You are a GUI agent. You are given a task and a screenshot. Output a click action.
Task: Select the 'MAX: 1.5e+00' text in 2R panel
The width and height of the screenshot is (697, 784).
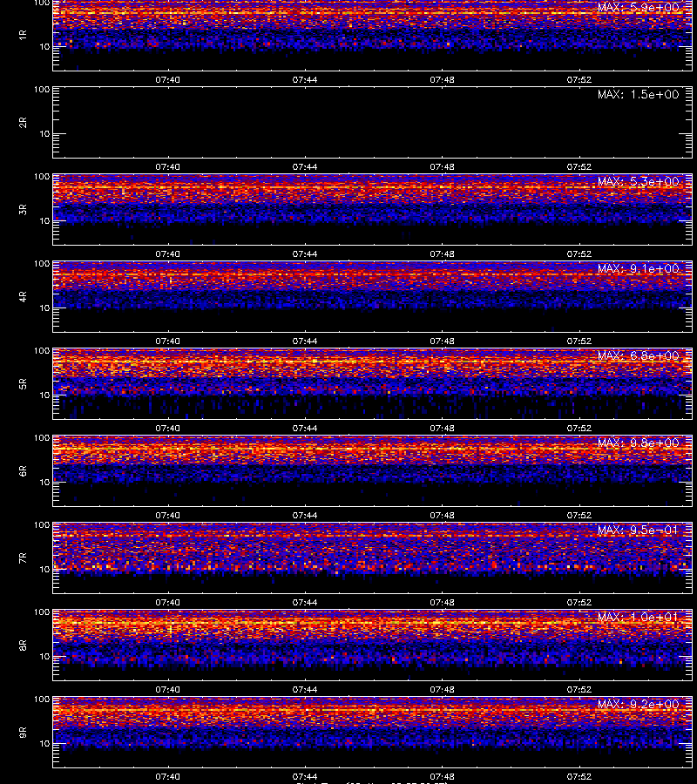[x=638, y=94]
